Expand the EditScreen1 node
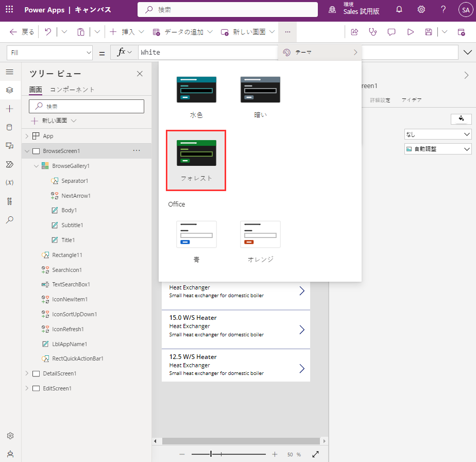476x462 pixels. click(27, 388)
